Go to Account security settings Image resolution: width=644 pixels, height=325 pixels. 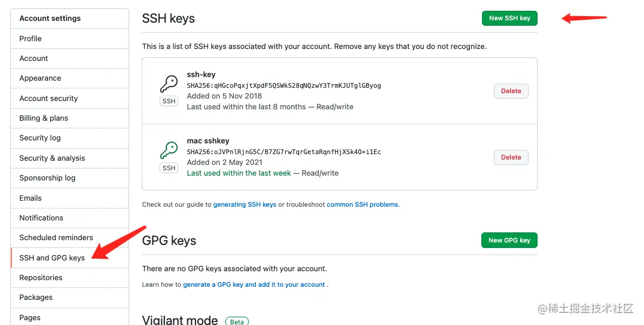[48, 99]
